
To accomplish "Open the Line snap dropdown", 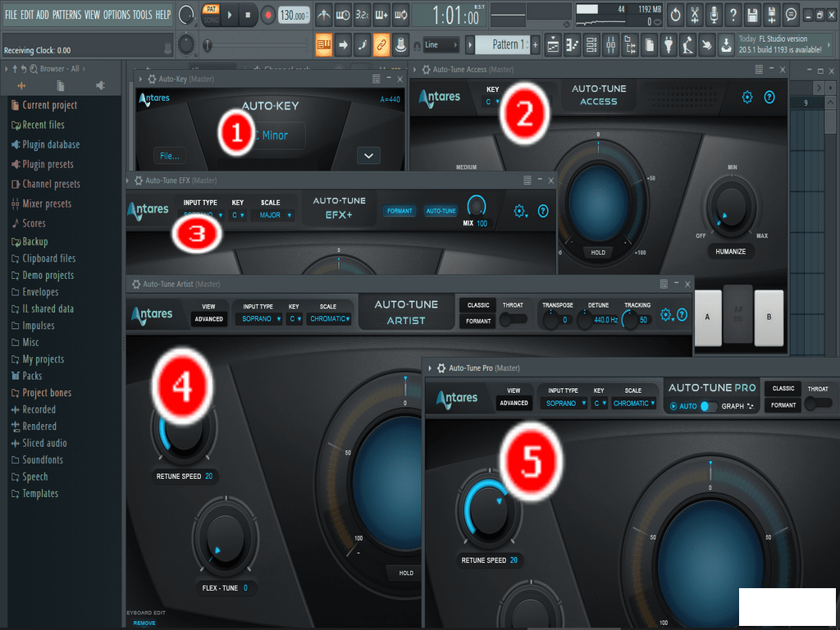I will click(x=441, y=45).
